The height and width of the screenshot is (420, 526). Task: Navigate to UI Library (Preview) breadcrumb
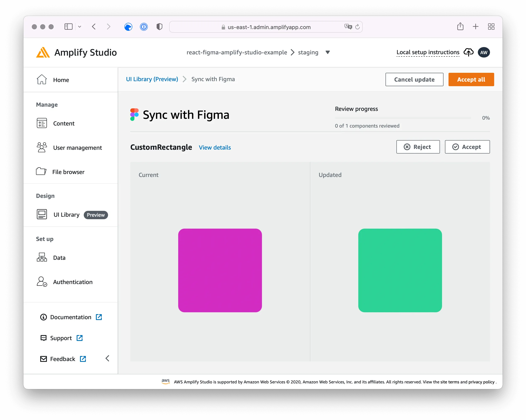pos(152,79)
